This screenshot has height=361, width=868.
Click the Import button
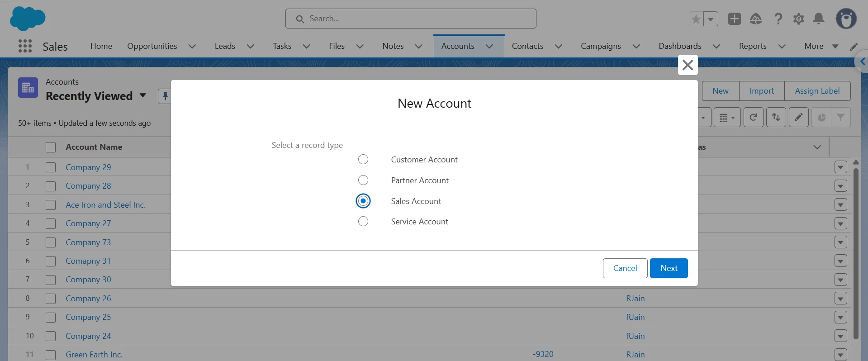point(762,91)
